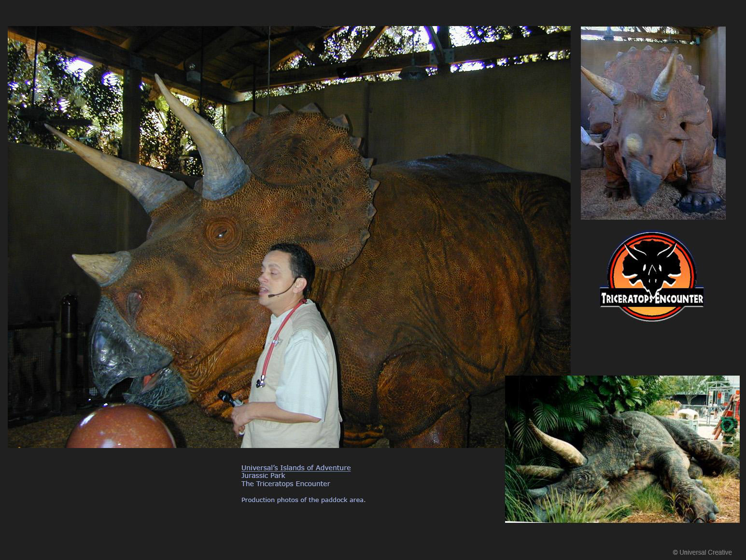Viewport: 746px width, 560px height.
Task: Select the 'Jurassic Park' text line
Action: (263, 476)
